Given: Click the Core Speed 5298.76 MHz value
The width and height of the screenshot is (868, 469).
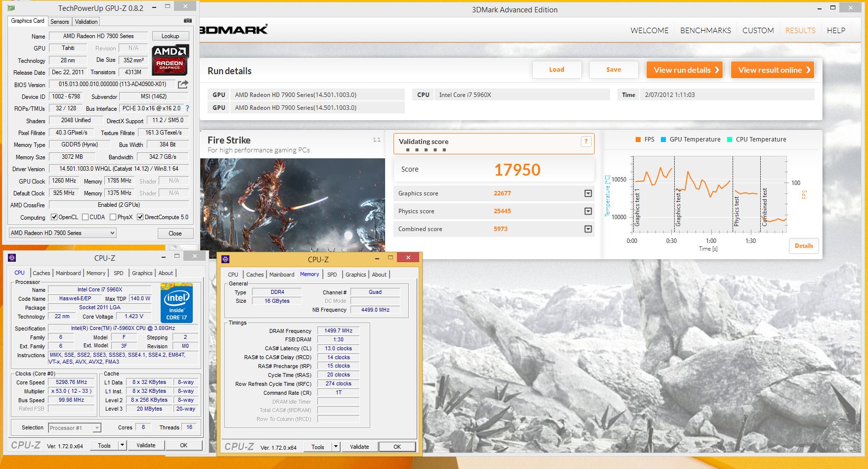Looking at the screenshot, I should click(x=71, y=382).
